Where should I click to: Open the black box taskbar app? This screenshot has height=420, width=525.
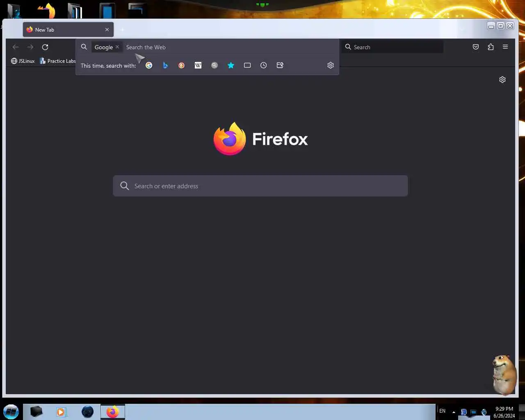36,411
